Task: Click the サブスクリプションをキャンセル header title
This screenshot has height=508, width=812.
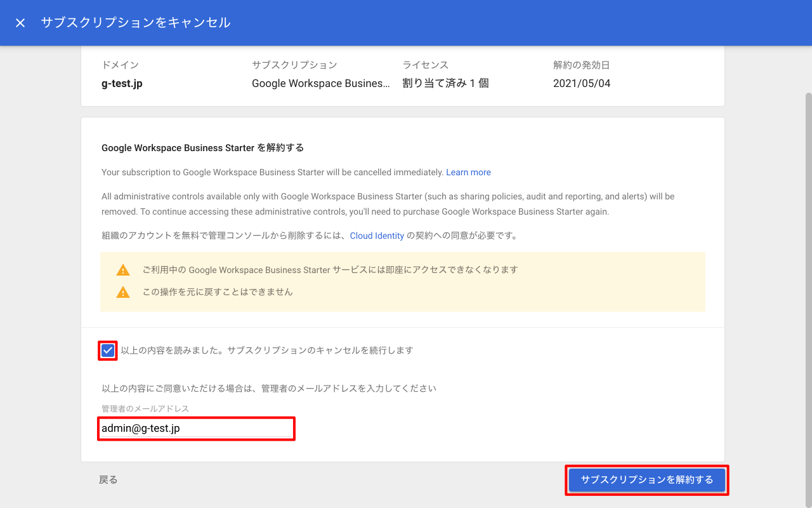Action: click(x=136, y=23)
